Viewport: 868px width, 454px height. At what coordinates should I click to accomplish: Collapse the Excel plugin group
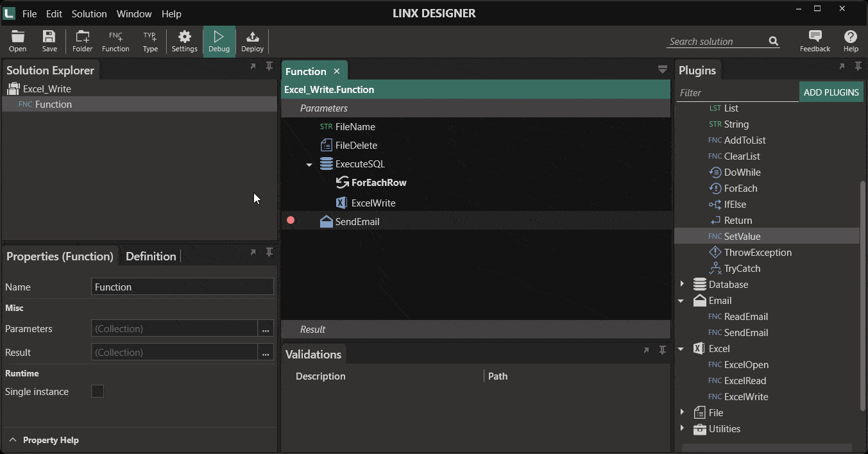pyautogui.click(x=681, y=349)
